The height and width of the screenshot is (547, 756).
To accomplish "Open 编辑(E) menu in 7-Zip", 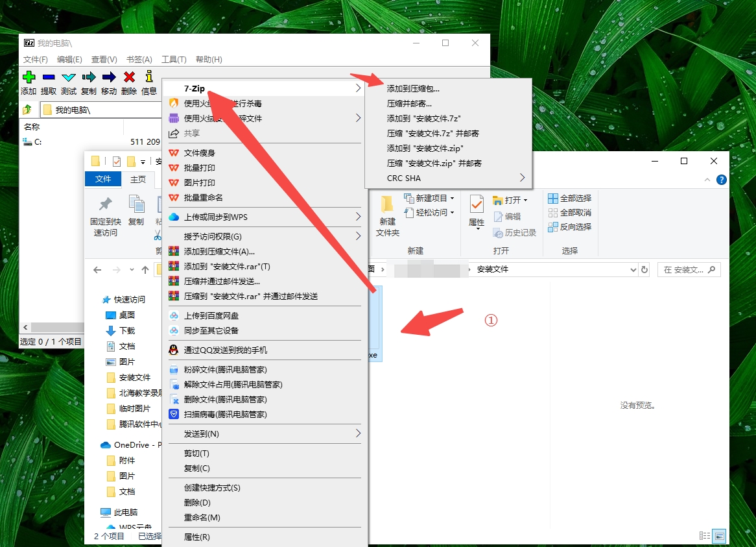I will coord(69,59).
